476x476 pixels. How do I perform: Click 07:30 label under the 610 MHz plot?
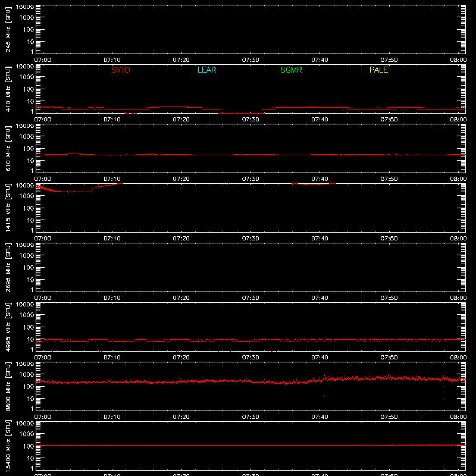[250, 179]
